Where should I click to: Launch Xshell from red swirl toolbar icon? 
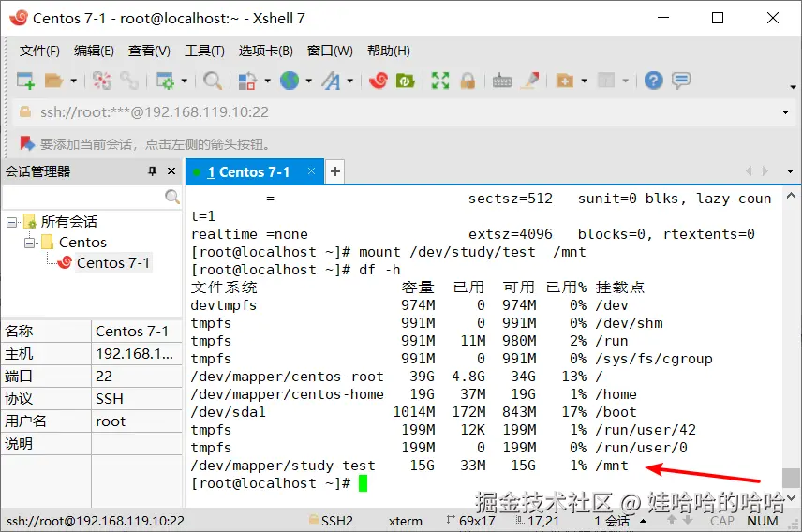379,81
